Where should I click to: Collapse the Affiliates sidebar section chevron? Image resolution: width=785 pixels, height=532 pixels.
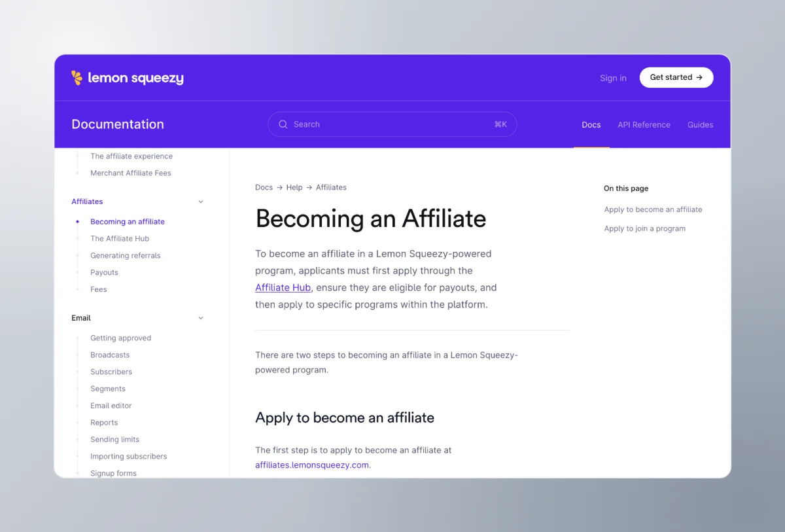pos(201,202)
